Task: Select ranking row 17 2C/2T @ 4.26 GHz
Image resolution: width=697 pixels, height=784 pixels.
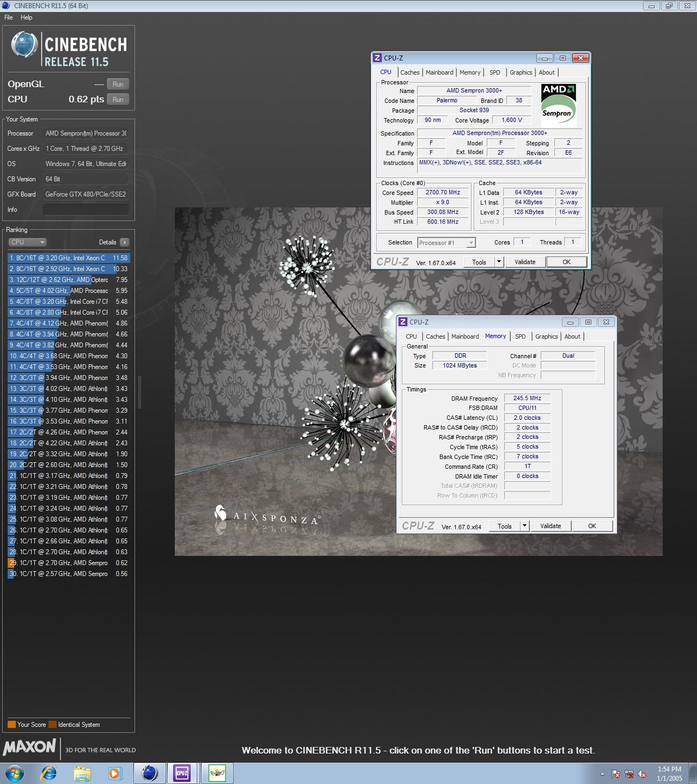Action: [69, 432]
